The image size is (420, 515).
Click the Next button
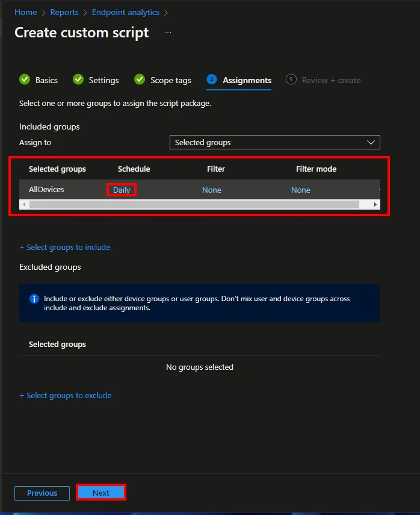click(101, 493)
